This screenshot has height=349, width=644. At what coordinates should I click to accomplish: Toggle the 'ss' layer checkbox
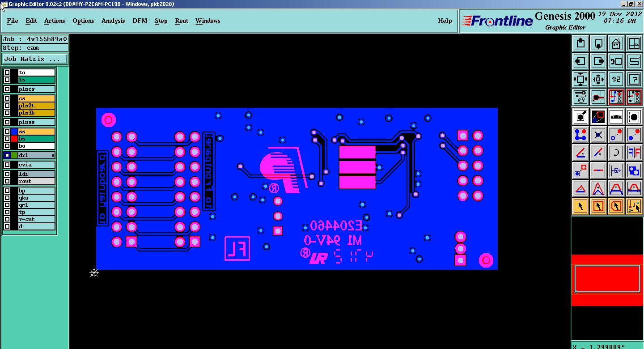7,132
